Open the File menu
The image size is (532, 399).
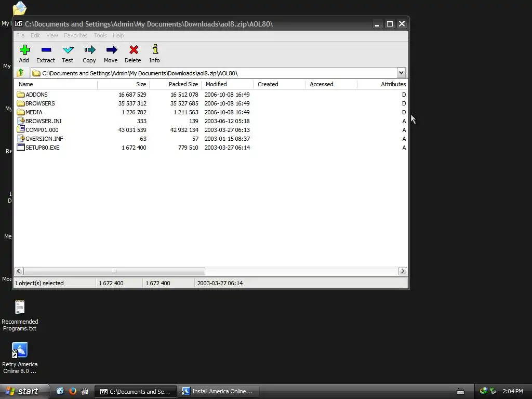20,35
